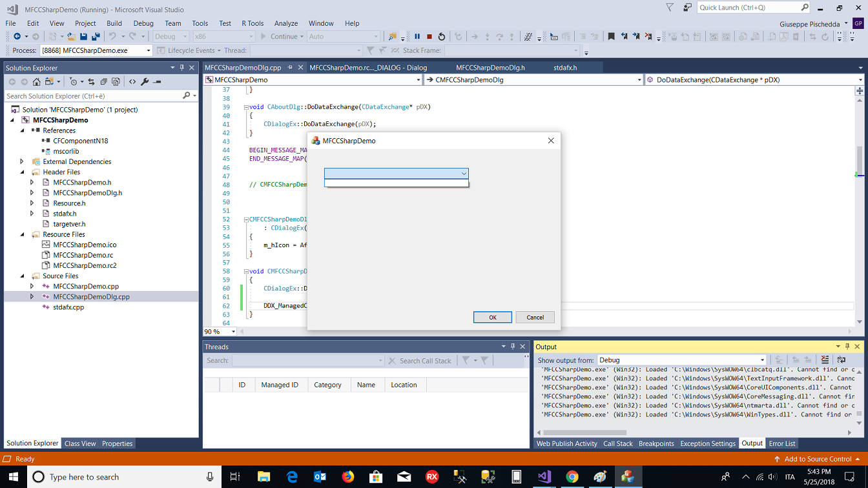Collapse the CAboutDlg::DoDataExchange code block

coord(246,107)
